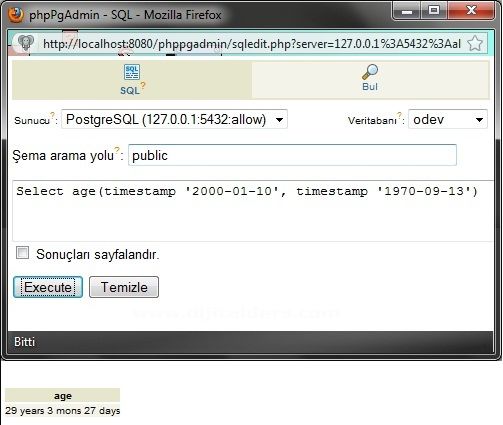The width and height of the screenshot is (503, 425).
Task: Open help link next to Sunucu label
Action: pos(52,115)
